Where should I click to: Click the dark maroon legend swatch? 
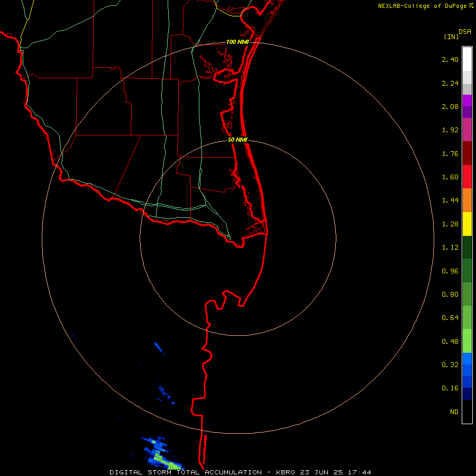click(467, 153)
